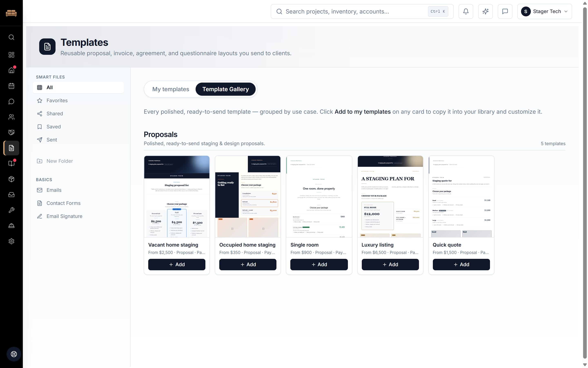
Task: Open the handshake icon in sidebar
Action: click(x=11, y=132)
